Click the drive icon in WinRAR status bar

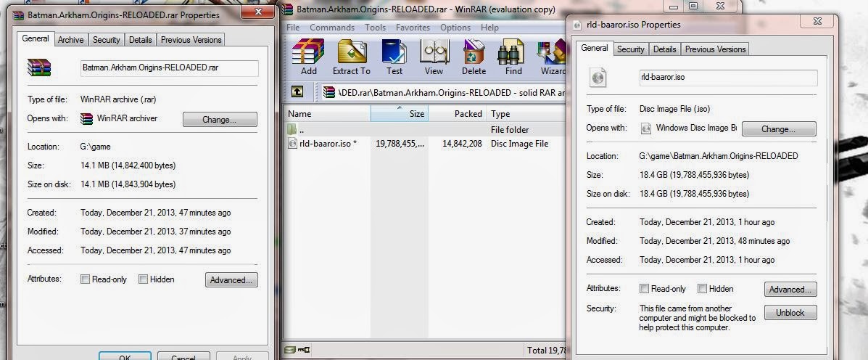(289, 350)
